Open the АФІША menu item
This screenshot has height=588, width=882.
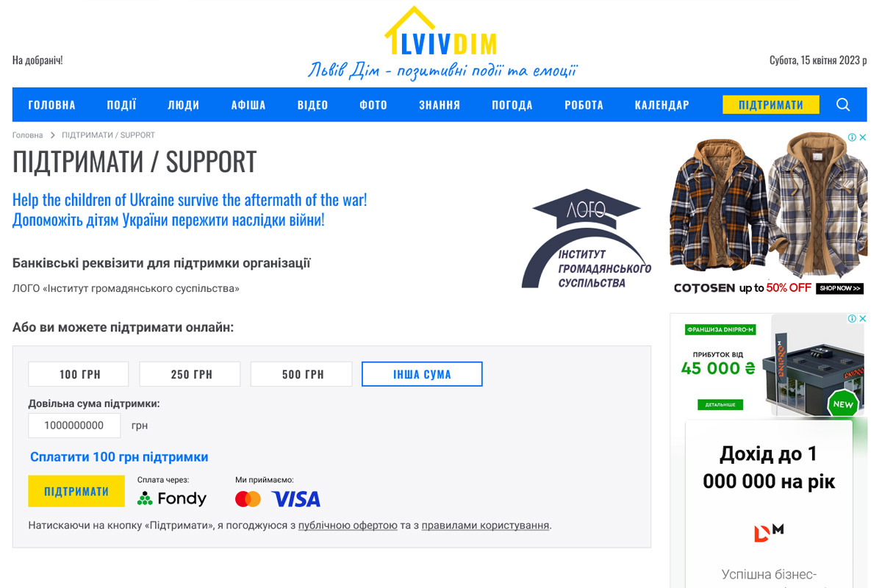click(248, 104)
